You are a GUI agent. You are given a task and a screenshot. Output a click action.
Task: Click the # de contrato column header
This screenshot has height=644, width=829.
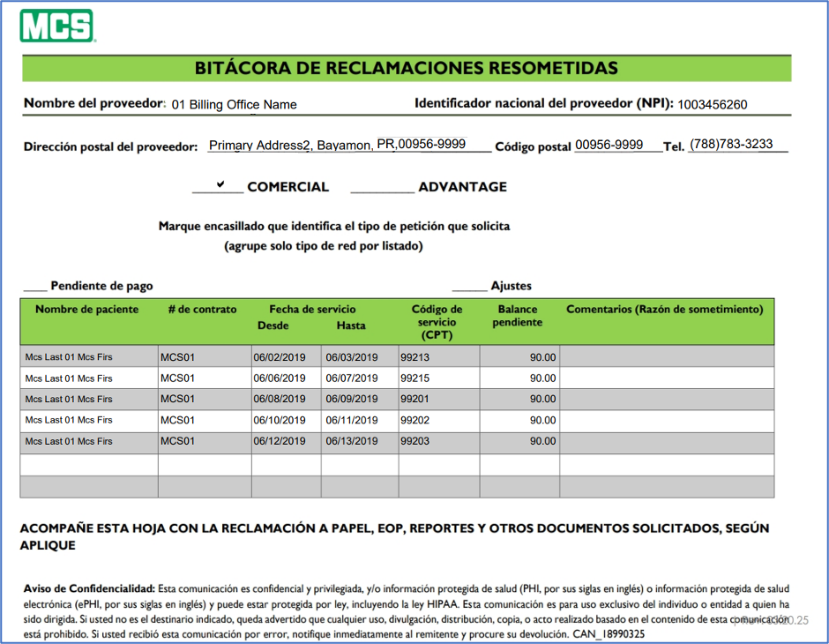[202, 310]
